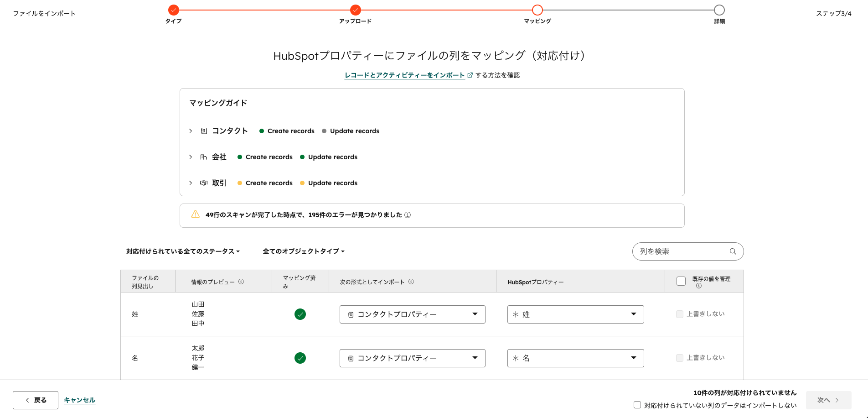Screen dimensions: 868x418
Task: Click the 会社 Update records green status dot
Action: (x=302, y=157)
